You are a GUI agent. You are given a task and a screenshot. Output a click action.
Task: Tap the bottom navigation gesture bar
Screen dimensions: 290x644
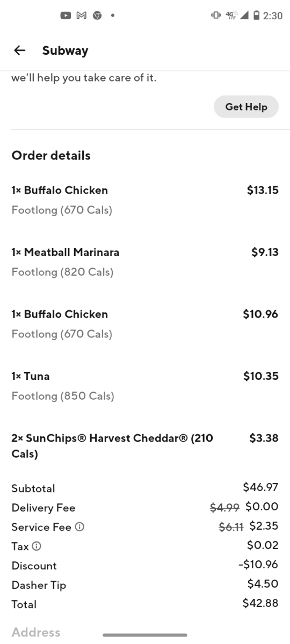click(x=145, y=635)
